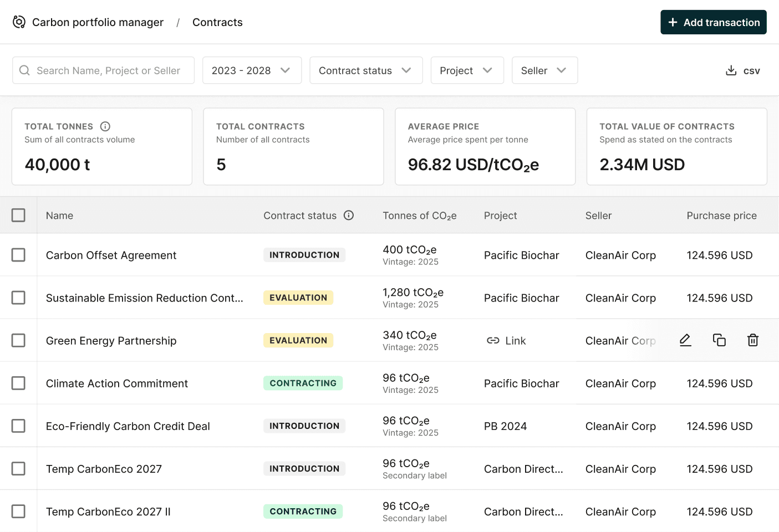Click the Total Tonnes info icon
Image resolution: width=779 pixels, height=532 pixels.
pyautogui.click(x=105, y=126)
